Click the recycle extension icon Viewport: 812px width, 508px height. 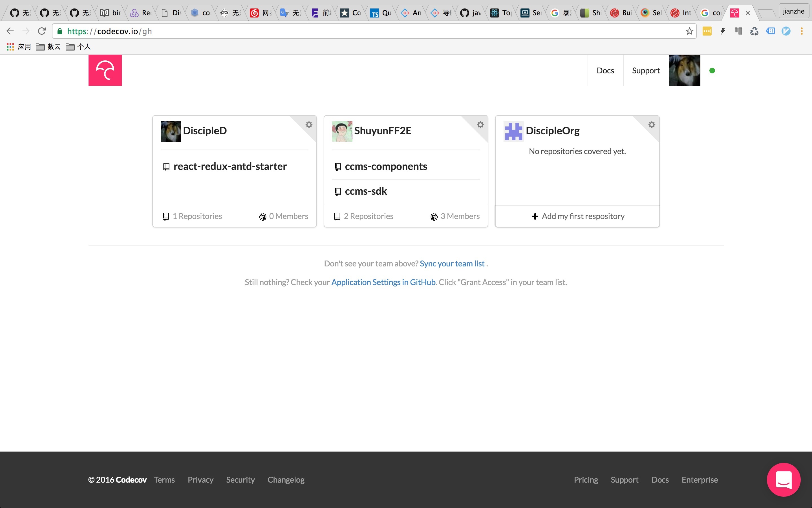click(754, 31)
